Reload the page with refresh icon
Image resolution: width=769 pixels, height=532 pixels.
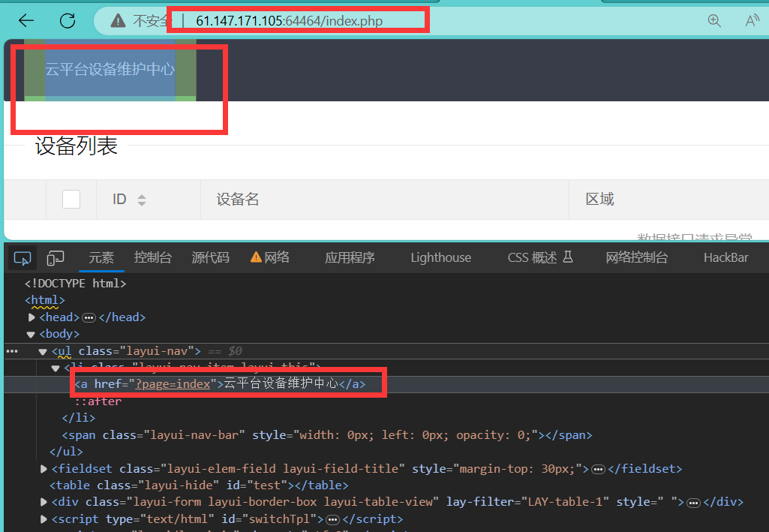[x=68, y=20]
